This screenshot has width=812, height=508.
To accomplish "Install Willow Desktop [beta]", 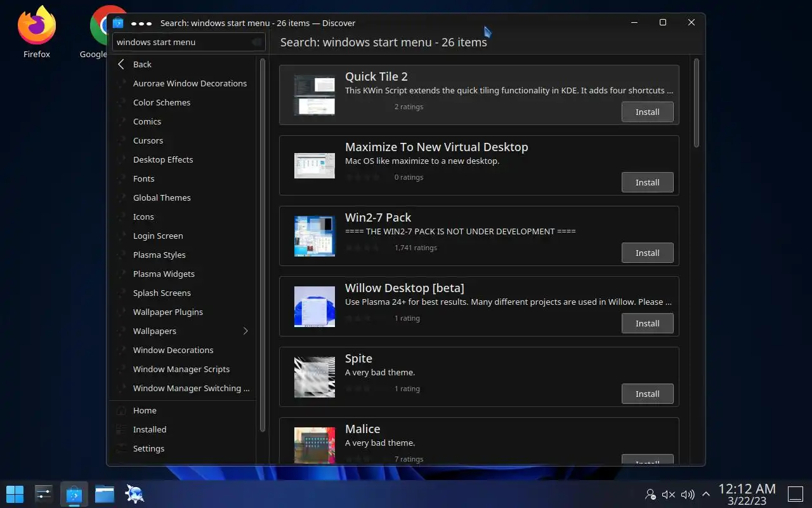I will (647, 323).
